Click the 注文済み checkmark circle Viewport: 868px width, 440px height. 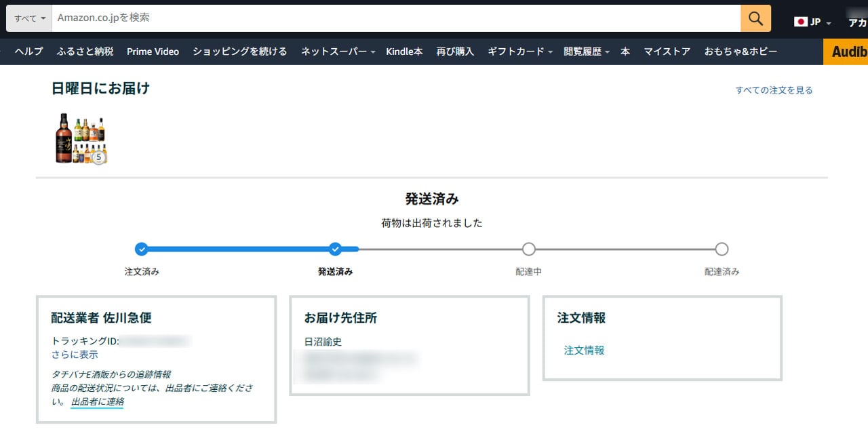tap(142, 249)
